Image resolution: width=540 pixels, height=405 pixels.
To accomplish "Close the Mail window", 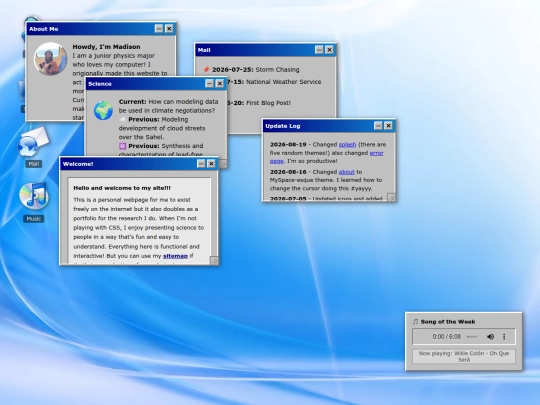I will 330,50.
